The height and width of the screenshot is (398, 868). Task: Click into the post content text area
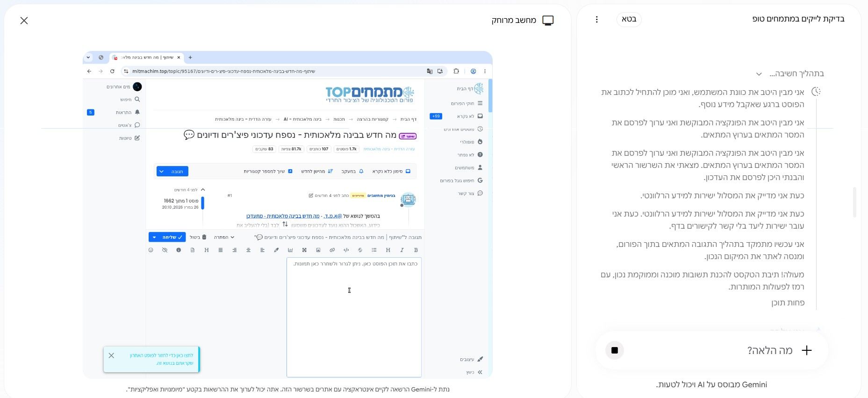point(354,317)
